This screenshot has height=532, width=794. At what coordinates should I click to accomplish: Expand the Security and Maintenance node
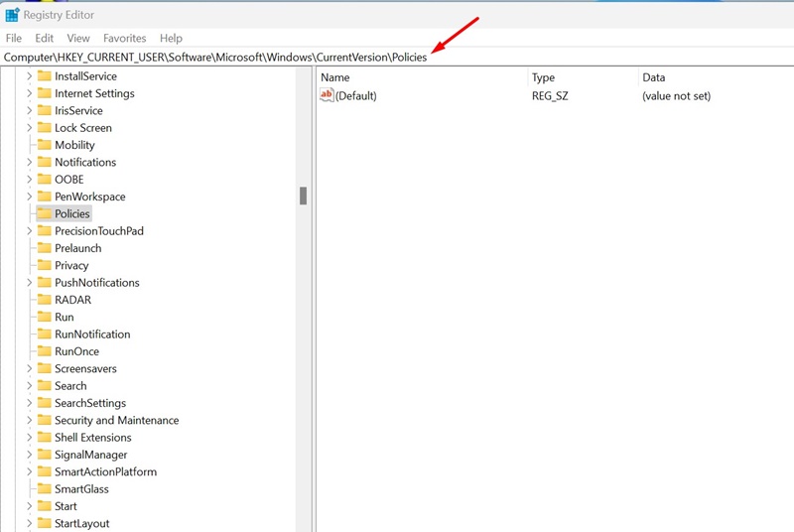coord(29,421)
